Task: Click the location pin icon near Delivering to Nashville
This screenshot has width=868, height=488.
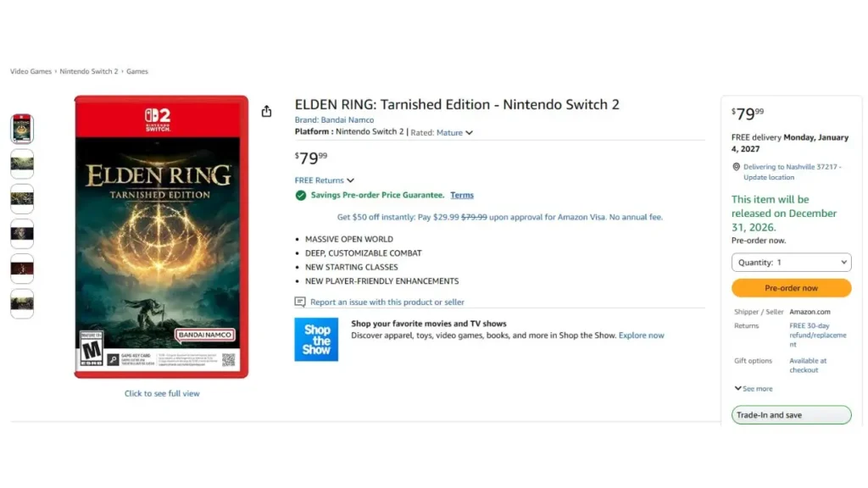Action: 737,166
